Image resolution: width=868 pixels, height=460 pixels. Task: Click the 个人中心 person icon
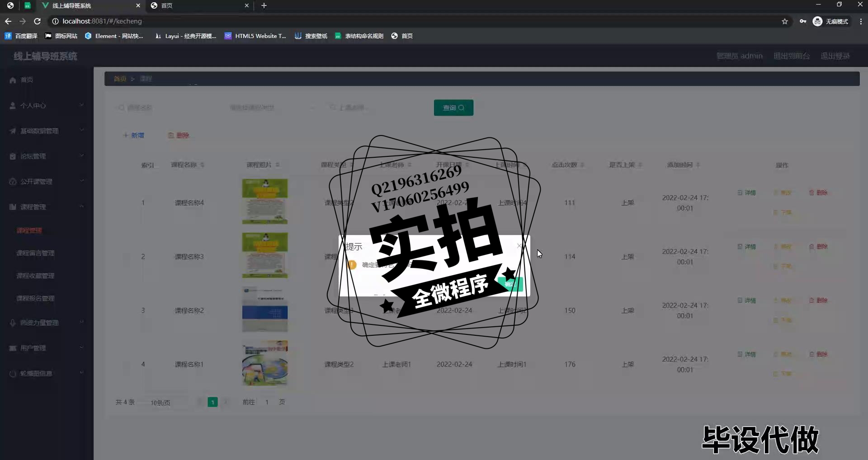tap(13, 105)
